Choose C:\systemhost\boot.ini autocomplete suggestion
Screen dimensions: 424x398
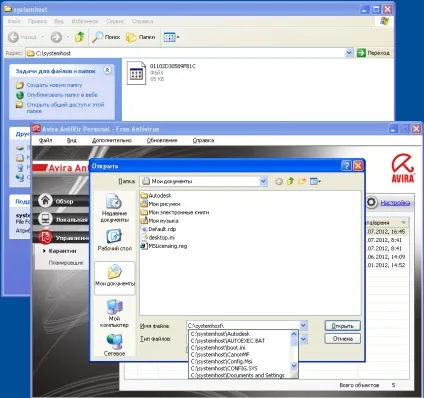pos(239,348)
